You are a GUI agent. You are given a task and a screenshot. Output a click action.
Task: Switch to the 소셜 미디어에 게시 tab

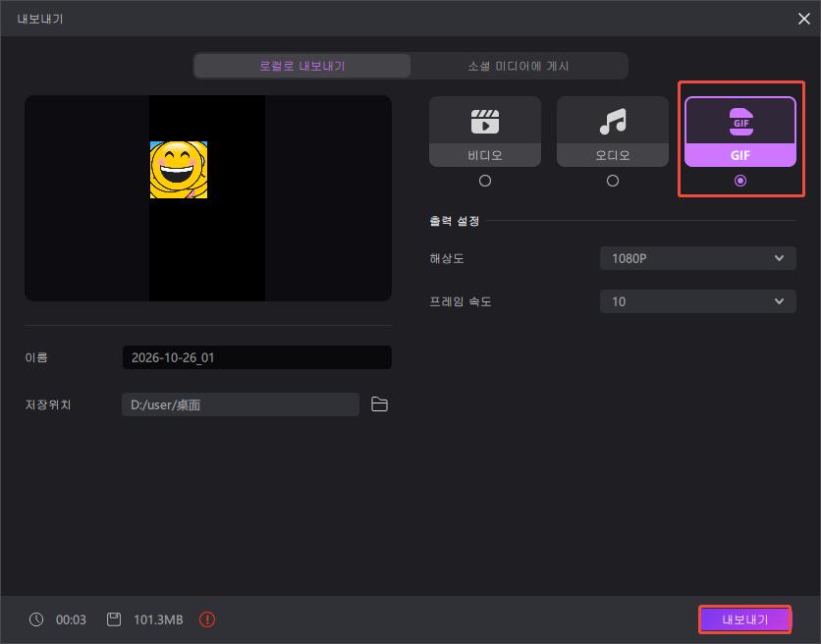click(x=519, y=66)
